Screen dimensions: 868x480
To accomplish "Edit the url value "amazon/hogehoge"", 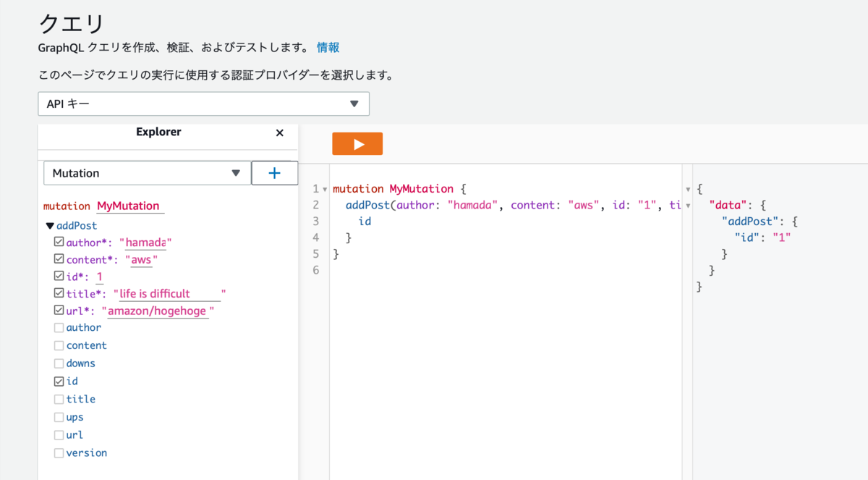I will 158,311.
